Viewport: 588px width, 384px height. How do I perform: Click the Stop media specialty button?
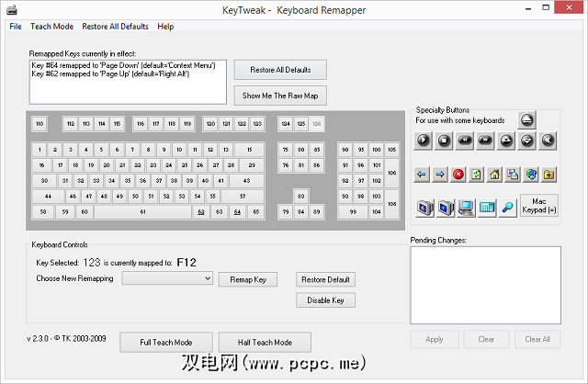445,141
